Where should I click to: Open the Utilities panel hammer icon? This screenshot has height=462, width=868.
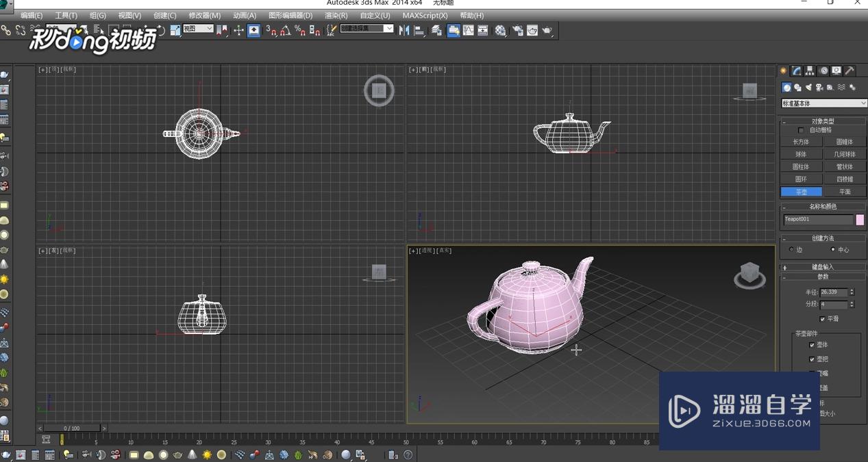(x=850, y=70)
